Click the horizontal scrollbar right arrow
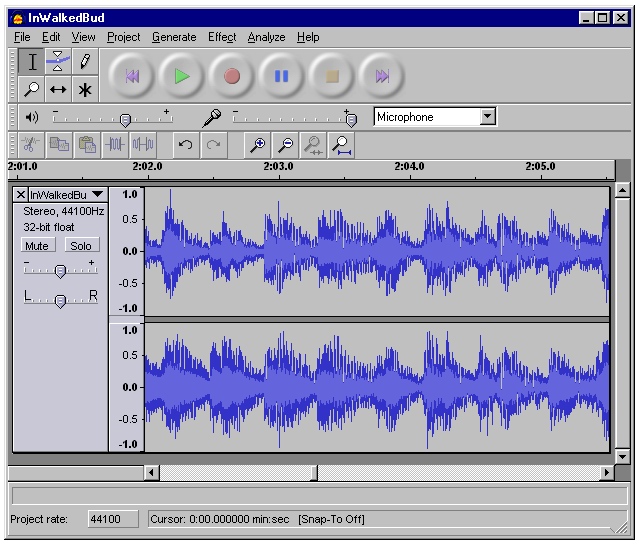 (x=607, y=473)
